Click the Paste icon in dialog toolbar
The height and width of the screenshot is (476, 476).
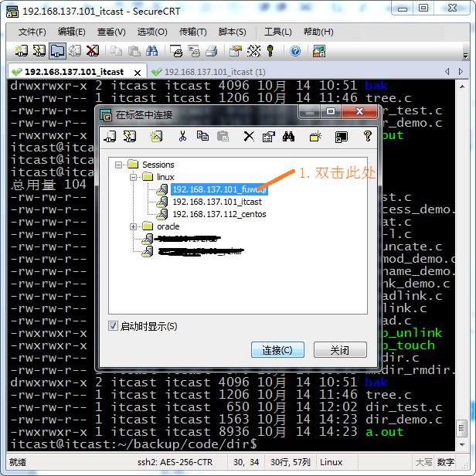223,136
